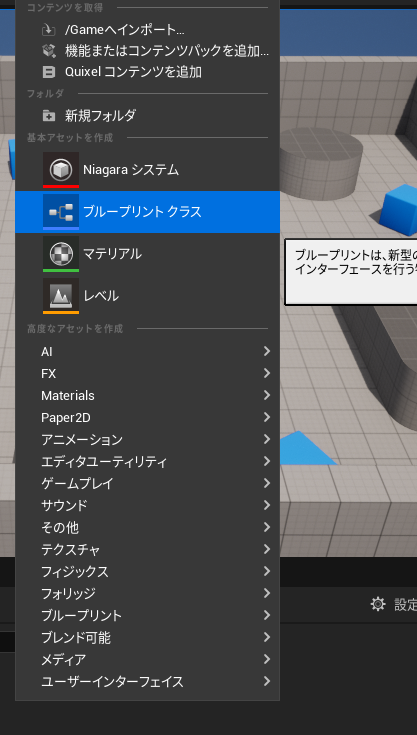Expand the ゲームプレイ chevron arrow
417x735 pixels.
267,483
